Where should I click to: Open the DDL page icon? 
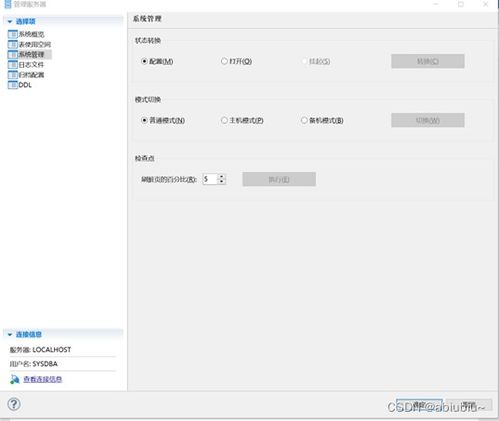point(13,85)
